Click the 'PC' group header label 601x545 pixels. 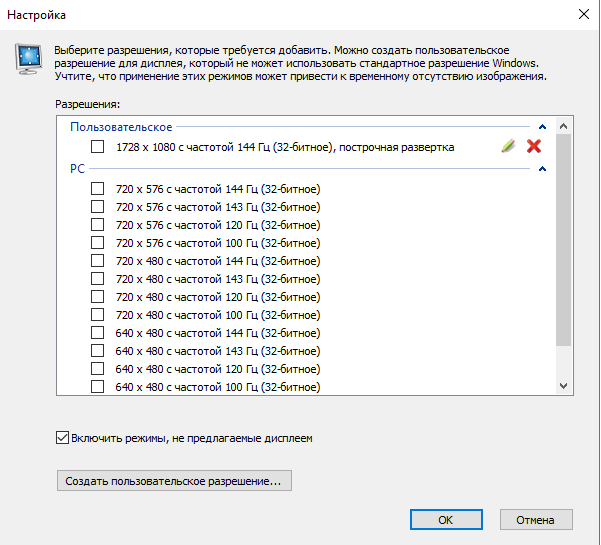(x=77, y=169)
